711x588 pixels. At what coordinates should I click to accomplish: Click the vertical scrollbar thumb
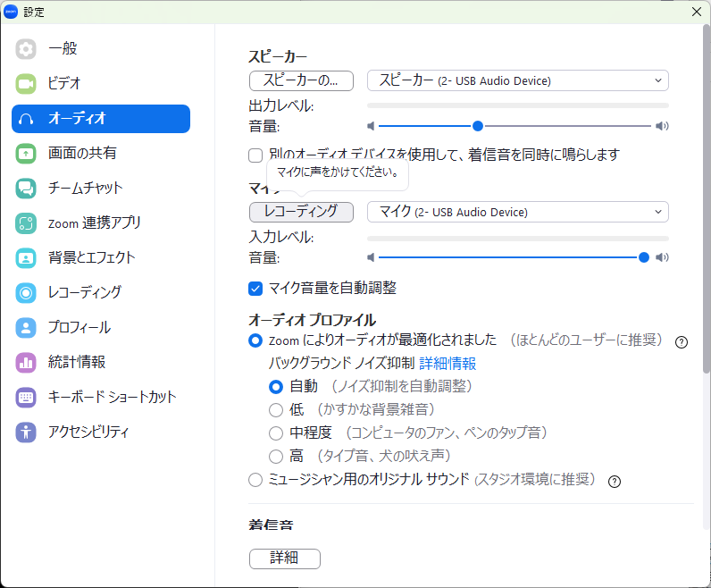point(707,199)
